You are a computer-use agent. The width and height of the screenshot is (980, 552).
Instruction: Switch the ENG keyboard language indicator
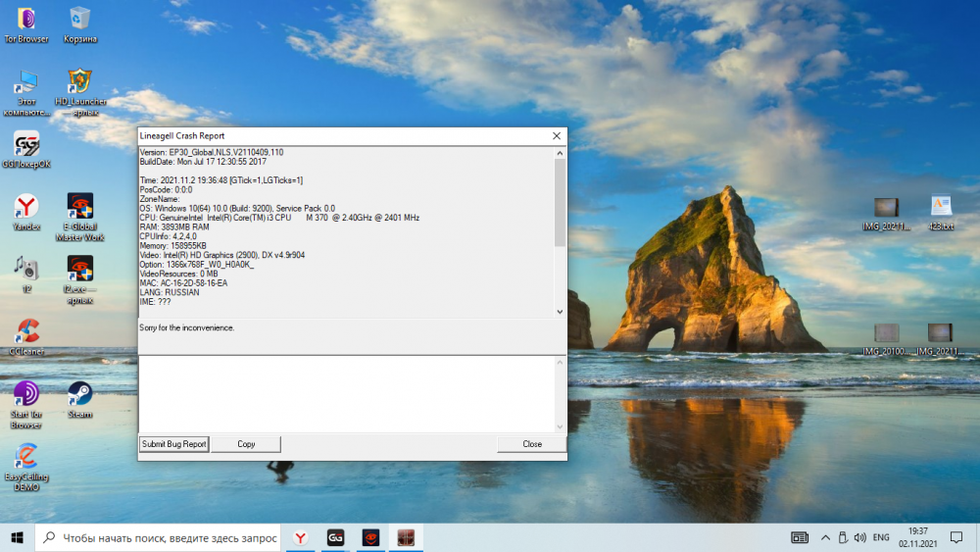point(881,537)
